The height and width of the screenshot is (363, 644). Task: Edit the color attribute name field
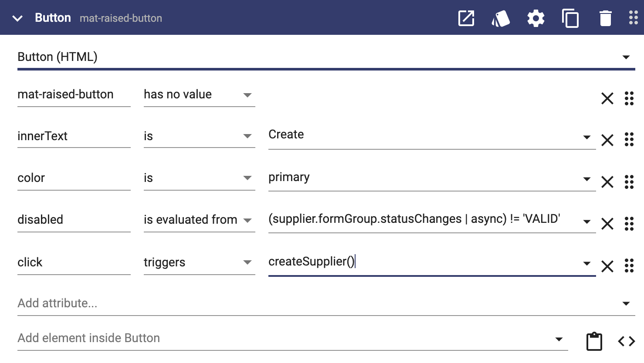click(x=74, y=178)
